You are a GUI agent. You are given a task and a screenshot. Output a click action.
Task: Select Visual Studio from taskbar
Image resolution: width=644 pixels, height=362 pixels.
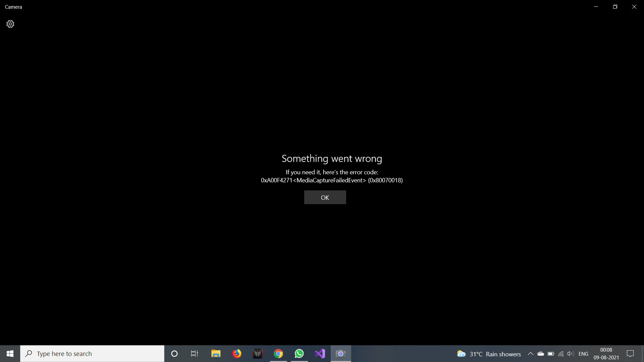(320, 354)
